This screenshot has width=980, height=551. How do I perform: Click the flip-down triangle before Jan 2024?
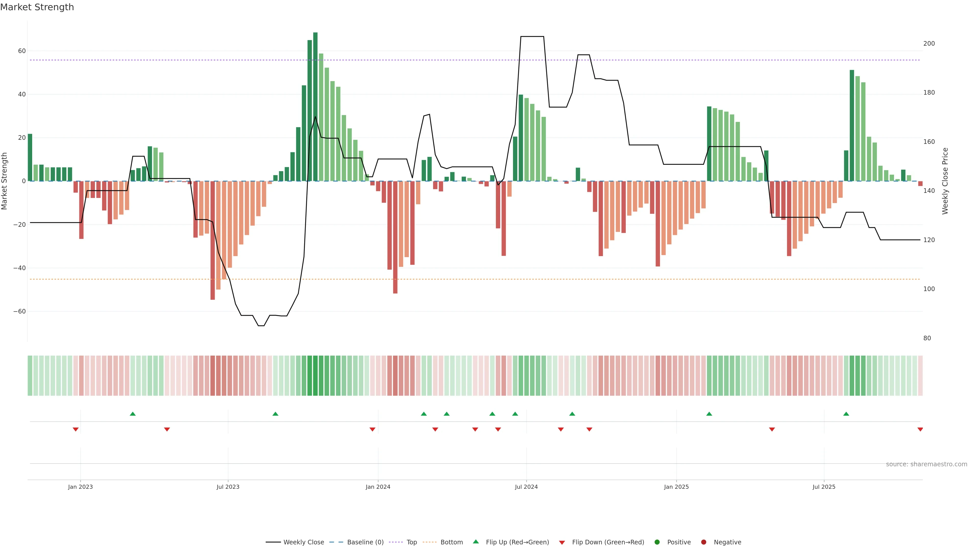pos(372,429)
